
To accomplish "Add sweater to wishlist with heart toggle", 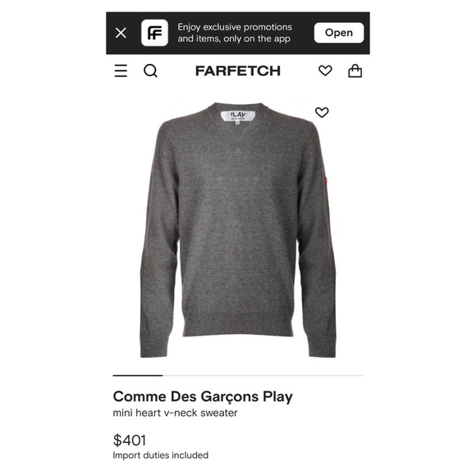I will point(322,112).
